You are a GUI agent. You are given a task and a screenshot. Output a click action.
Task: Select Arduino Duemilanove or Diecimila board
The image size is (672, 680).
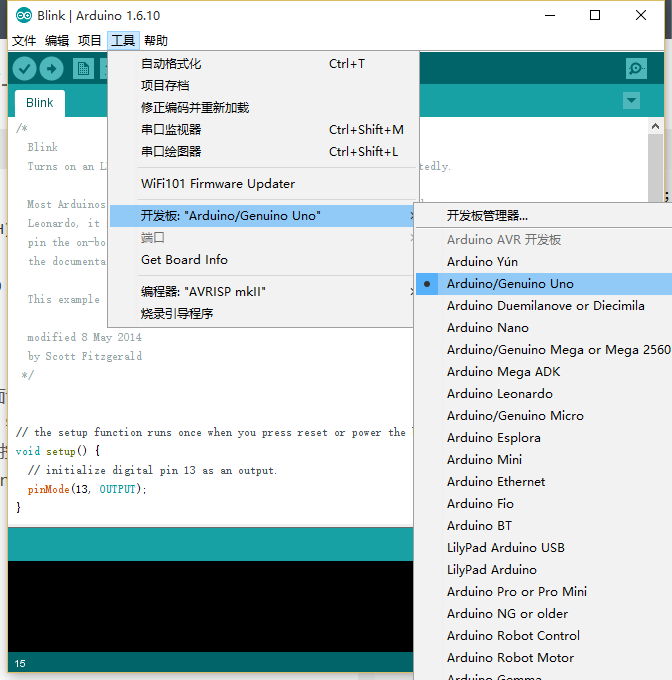544,306
